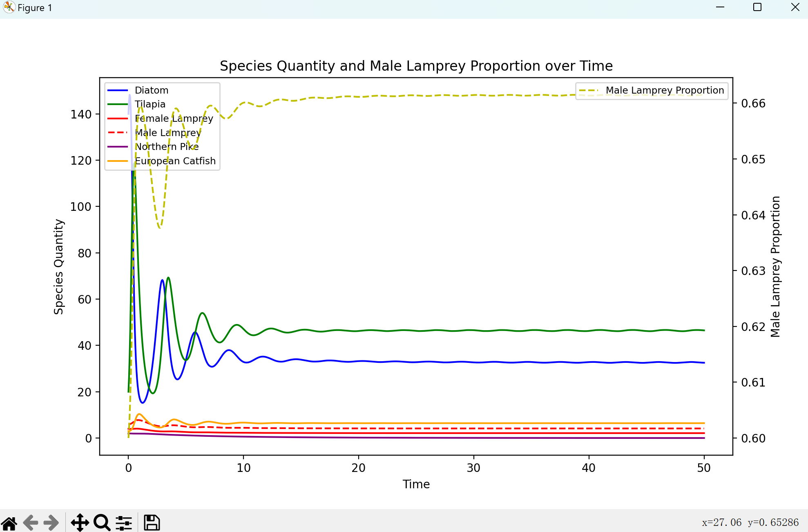Viewport: 808px width, 532px height.
Task: Click the right Male Lamprey Proportion axis label
Action: tap(775, 266)
